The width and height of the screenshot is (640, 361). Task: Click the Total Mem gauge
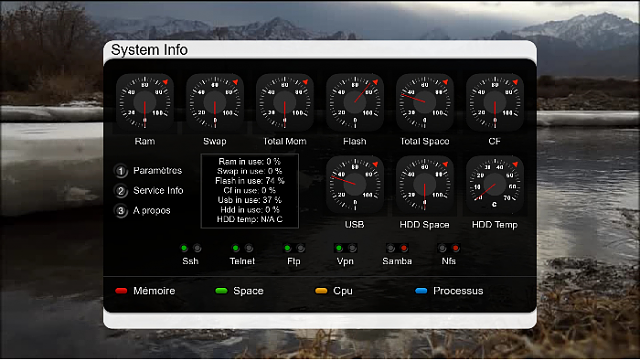[284, 103]
